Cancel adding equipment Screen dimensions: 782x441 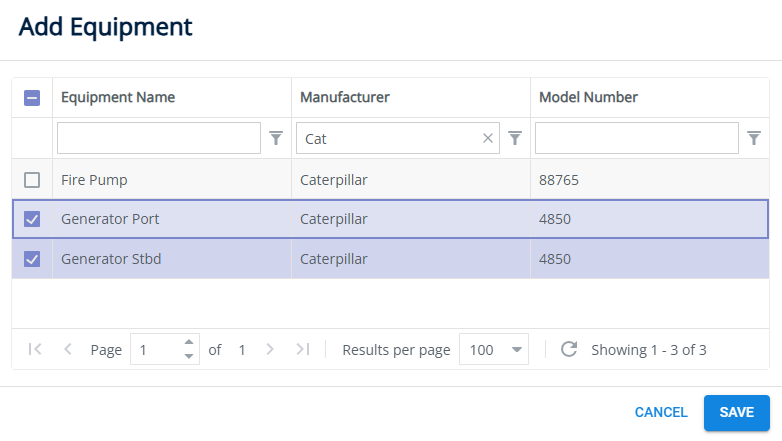click(x=661, y=412)
